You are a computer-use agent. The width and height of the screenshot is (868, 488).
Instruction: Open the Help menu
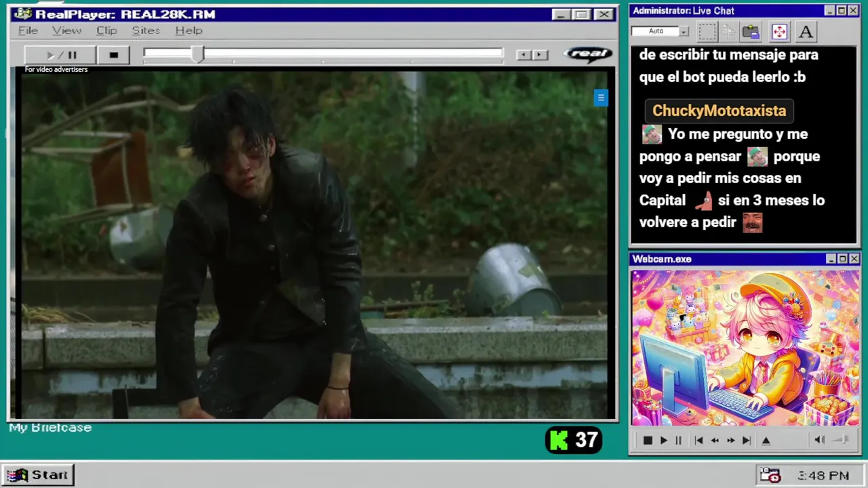(x=189, y=30)
